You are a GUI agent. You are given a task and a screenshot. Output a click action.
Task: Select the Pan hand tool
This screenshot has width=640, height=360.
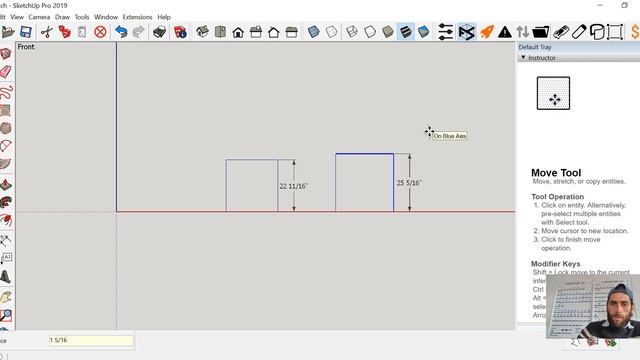(6, 298)
